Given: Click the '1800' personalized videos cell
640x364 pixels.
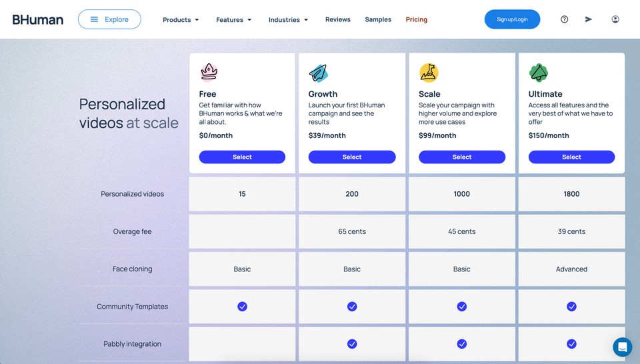Looking at the screenshot, I should 571,194.
